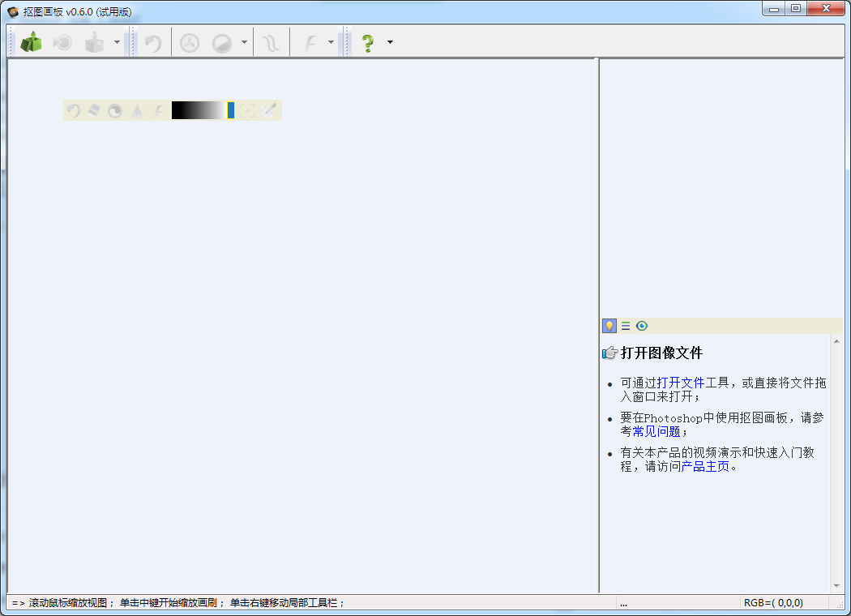851x616 pixels.
Task: Select the water drop blur tool
Action: (137, 111)
